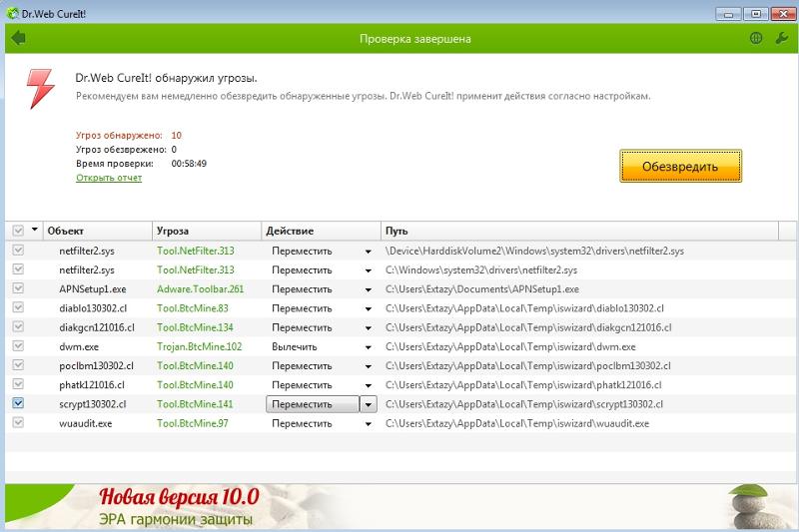Click the scan time value 00:58:49
799x532 pixels.
click(x=189, y=164)
